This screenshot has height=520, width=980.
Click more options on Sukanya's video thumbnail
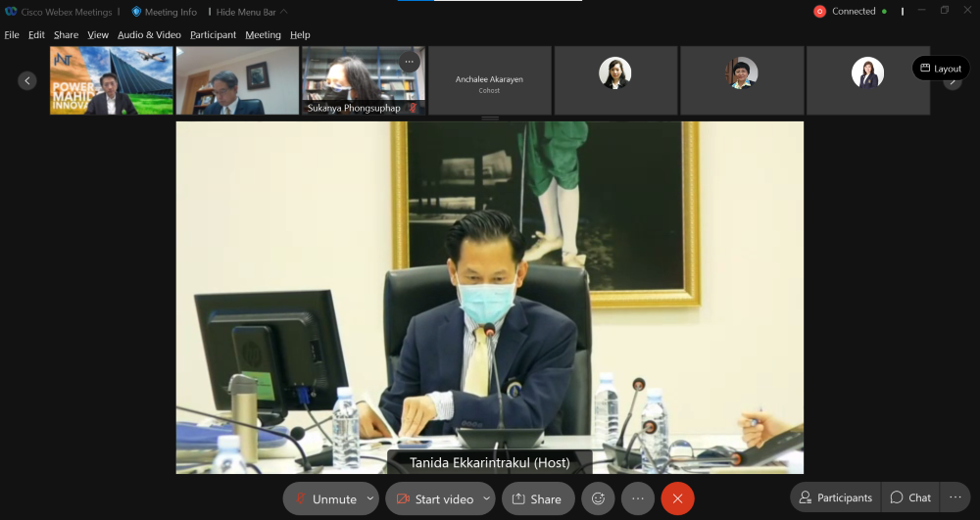pos(410,62)
